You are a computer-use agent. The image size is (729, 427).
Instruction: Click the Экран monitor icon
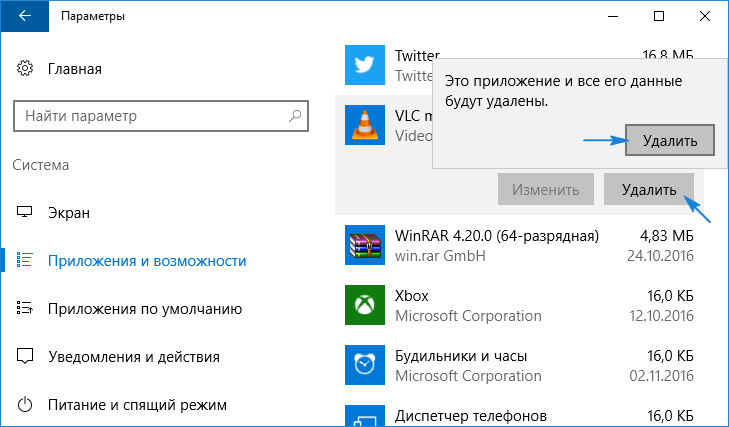(25, 212)
